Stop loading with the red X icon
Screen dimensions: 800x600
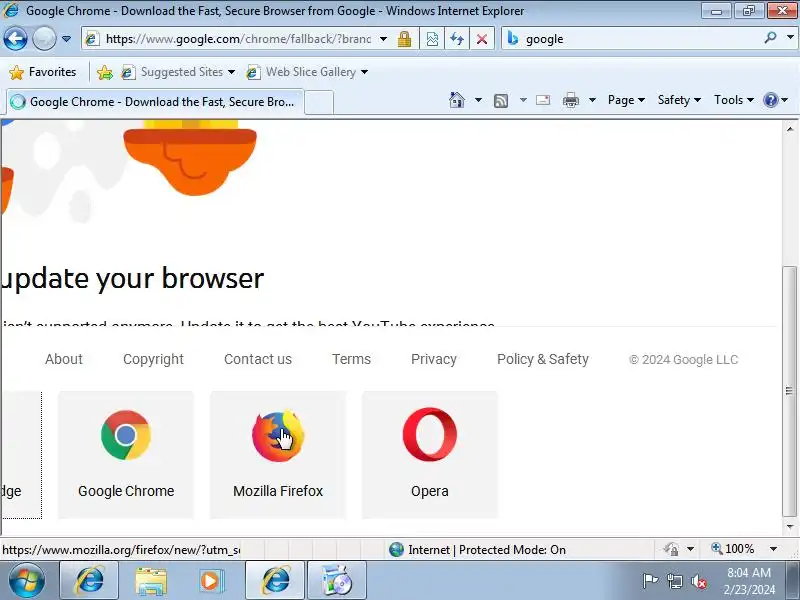pyautogui.click(x=482, y=39)
